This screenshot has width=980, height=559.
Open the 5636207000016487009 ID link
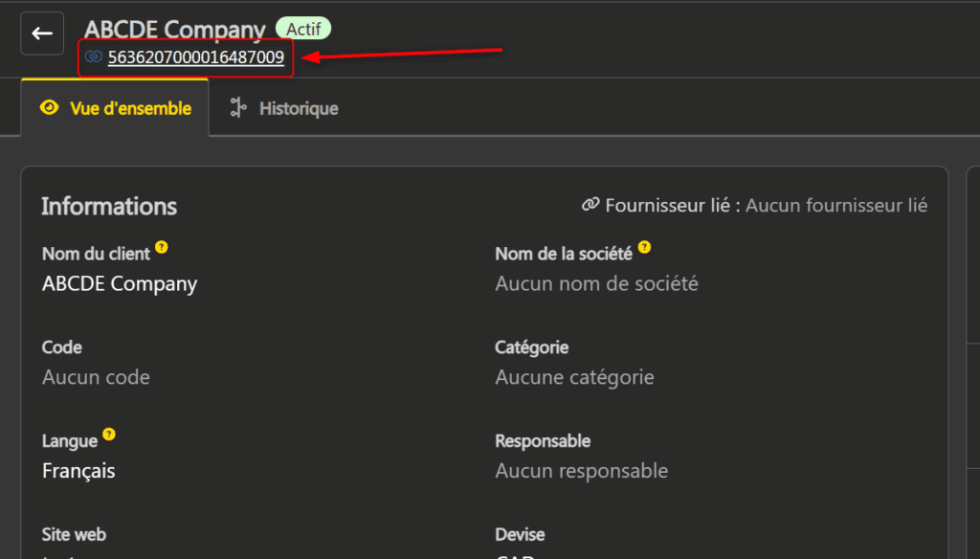pos(196,57)
